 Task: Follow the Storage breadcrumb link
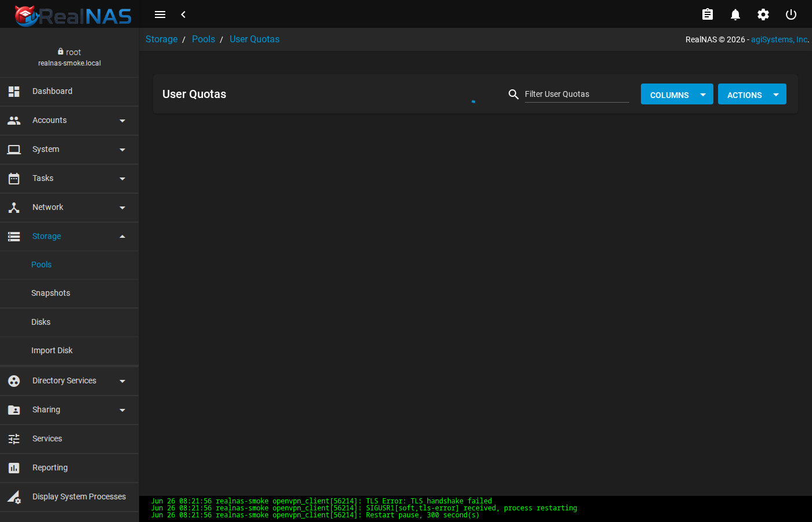161,39
